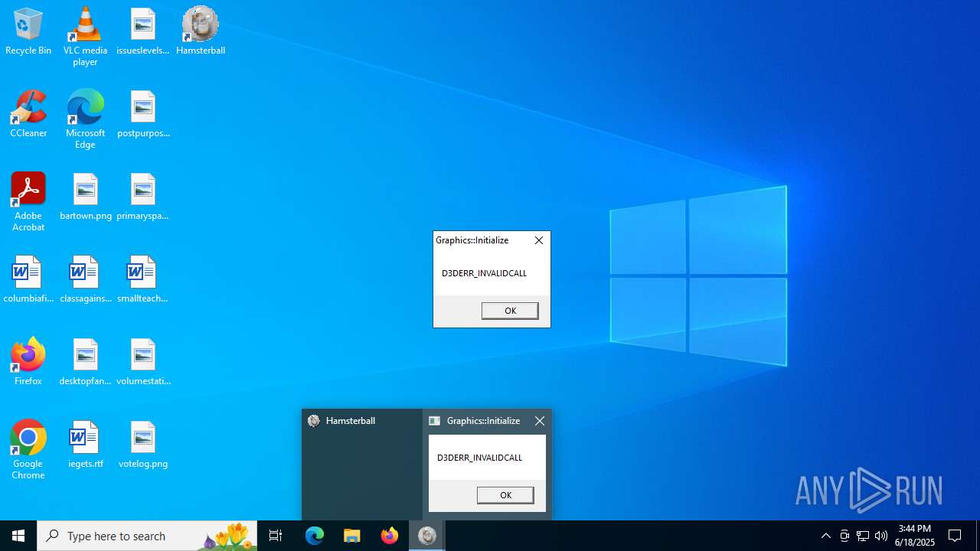The height and width of the screenshot is (551, 980).
Task: Click OK in the taskbar preview thumbnail
Action: [505, 495]
